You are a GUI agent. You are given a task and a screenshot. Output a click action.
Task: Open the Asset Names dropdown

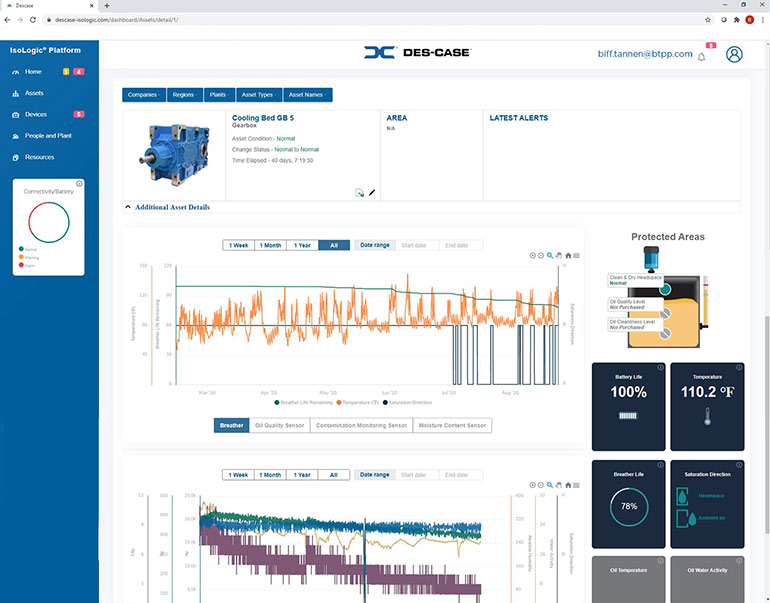(x=307, y=95)
